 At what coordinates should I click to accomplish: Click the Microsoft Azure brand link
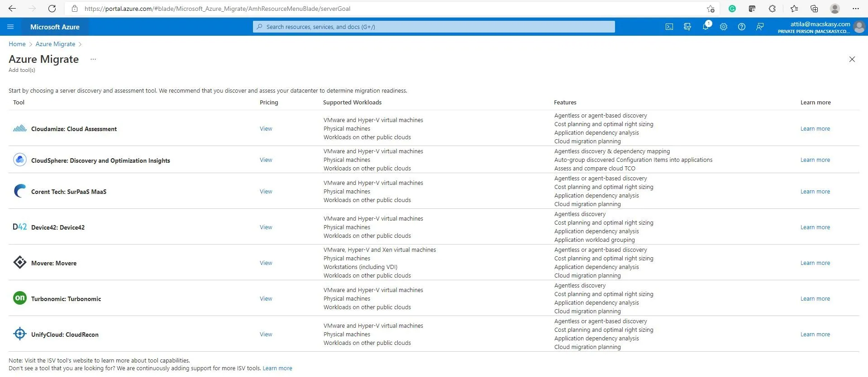click(55, 27)
